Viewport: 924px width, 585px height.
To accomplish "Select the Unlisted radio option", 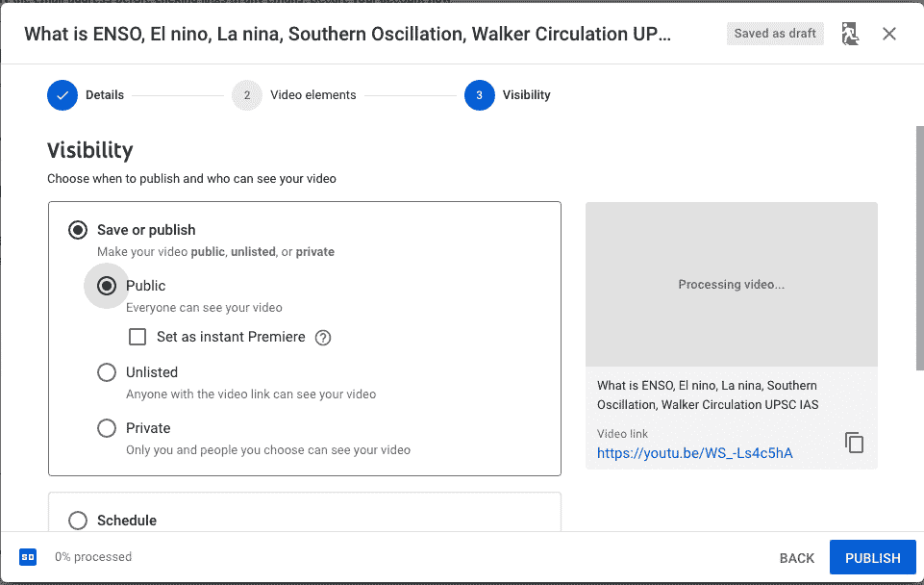I will click(107, 372).
